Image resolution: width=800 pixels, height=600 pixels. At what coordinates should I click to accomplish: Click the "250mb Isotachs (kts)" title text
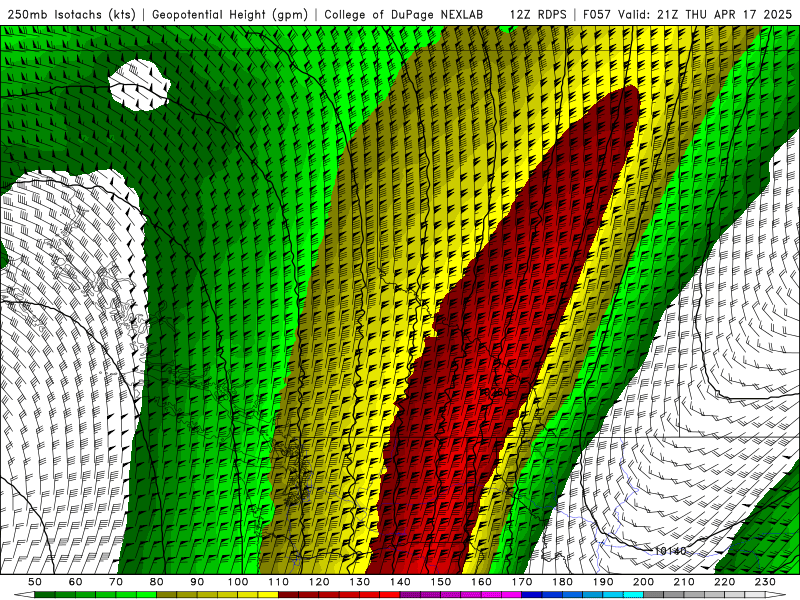point(71,14)
